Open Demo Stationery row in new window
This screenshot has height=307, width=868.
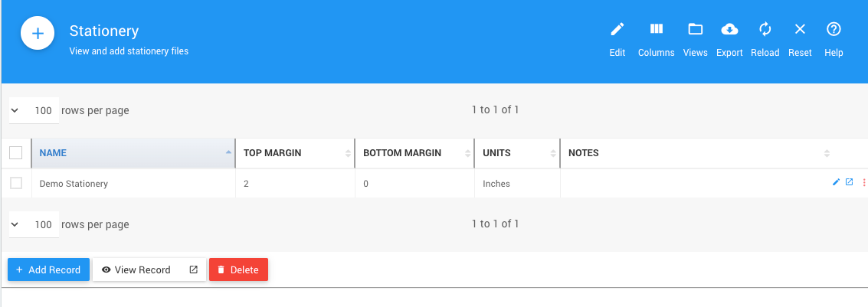(849, 182)
